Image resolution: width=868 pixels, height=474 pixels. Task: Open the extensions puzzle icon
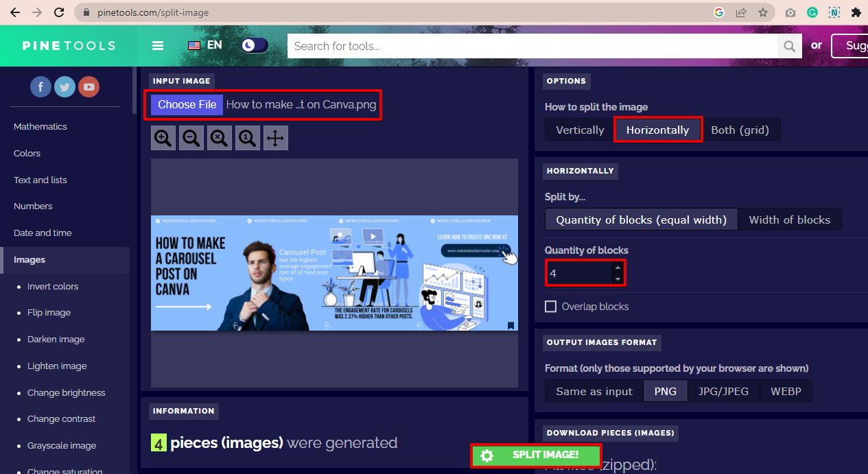coord(856,12)
